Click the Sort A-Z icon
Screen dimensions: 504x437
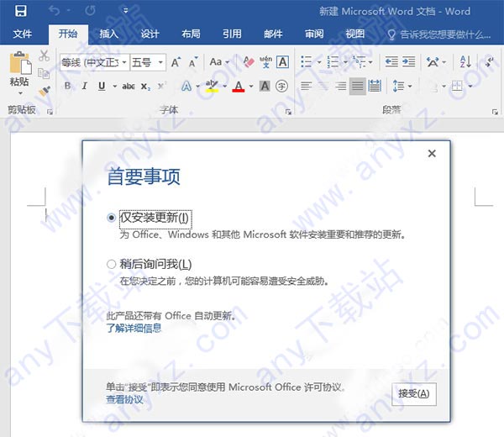click(465, 61)
